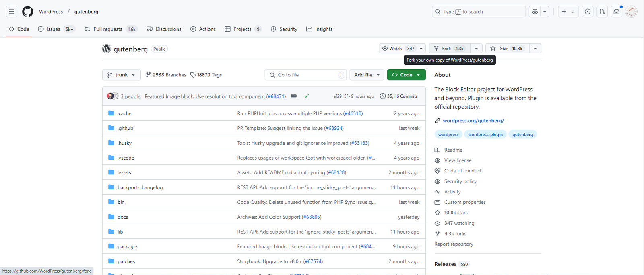644x275 pixels.
Task: Open the hamburger navigation menu
Action: [x=12, y=12]
